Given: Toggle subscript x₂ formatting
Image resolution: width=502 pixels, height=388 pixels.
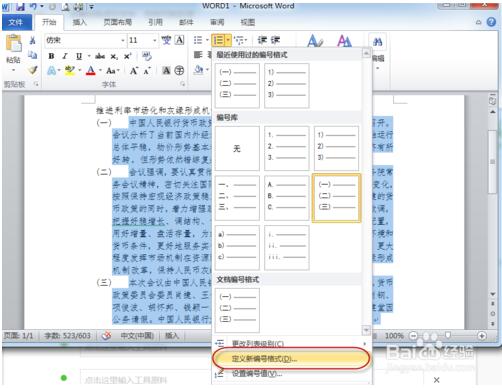Looking at the screenshot, I should (114, 56).
